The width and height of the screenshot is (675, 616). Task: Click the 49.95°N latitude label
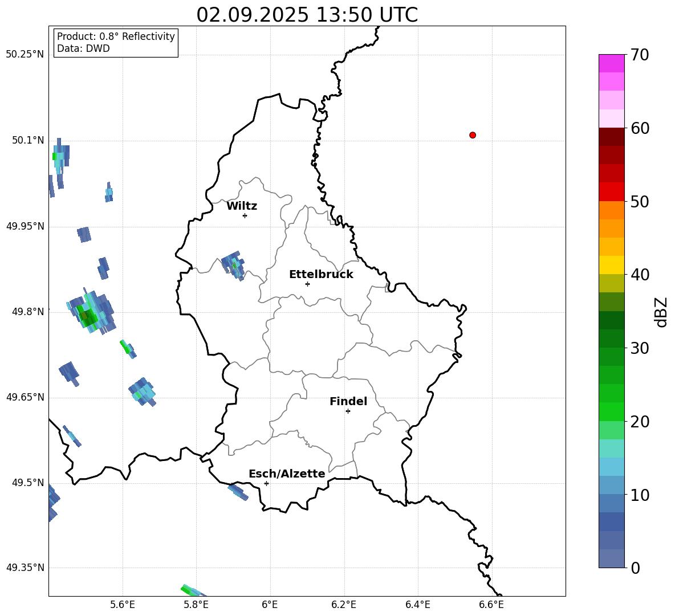pos(25,226)
